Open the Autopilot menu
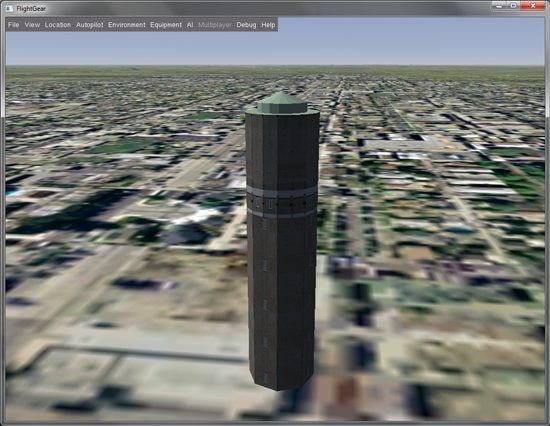The image size is (550, 426). [x=90, y=25]
